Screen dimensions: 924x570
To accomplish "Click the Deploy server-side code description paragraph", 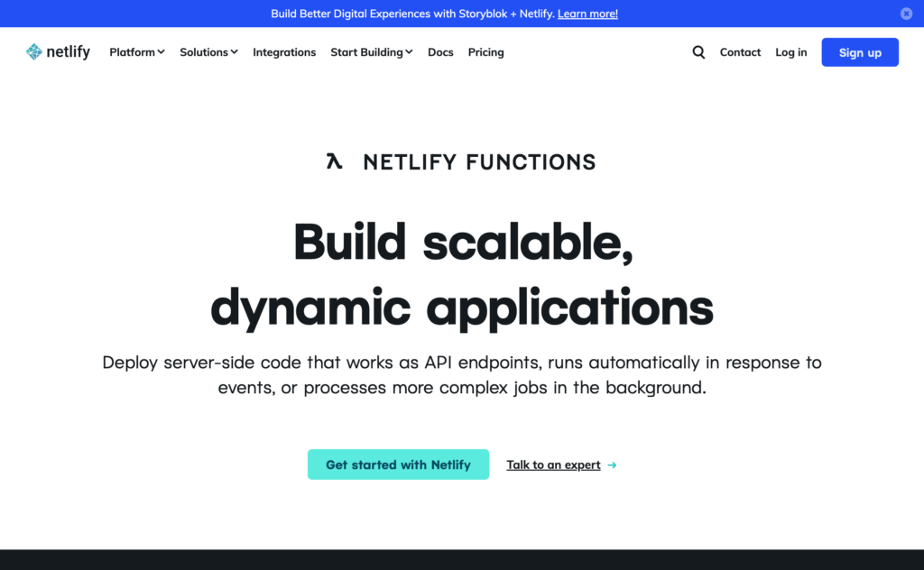I will [x=462, y=375].
